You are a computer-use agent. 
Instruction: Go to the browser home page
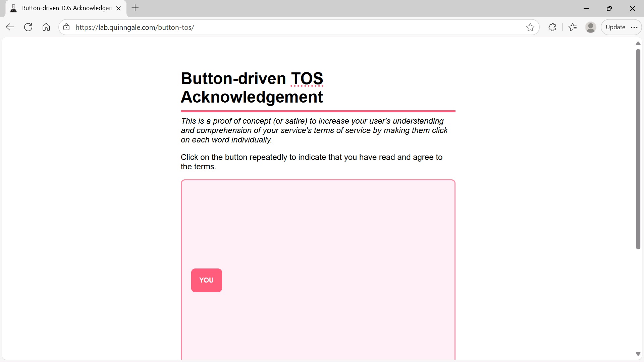point(46,27)
